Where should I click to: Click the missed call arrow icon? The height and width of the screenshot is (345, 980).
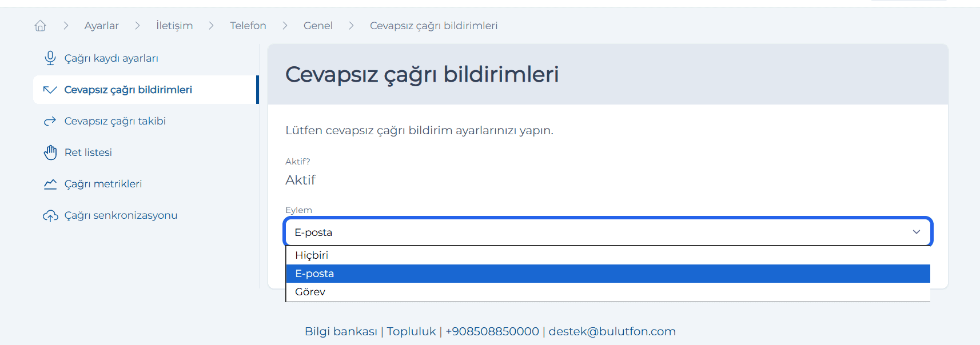click(x=50, y=90)
